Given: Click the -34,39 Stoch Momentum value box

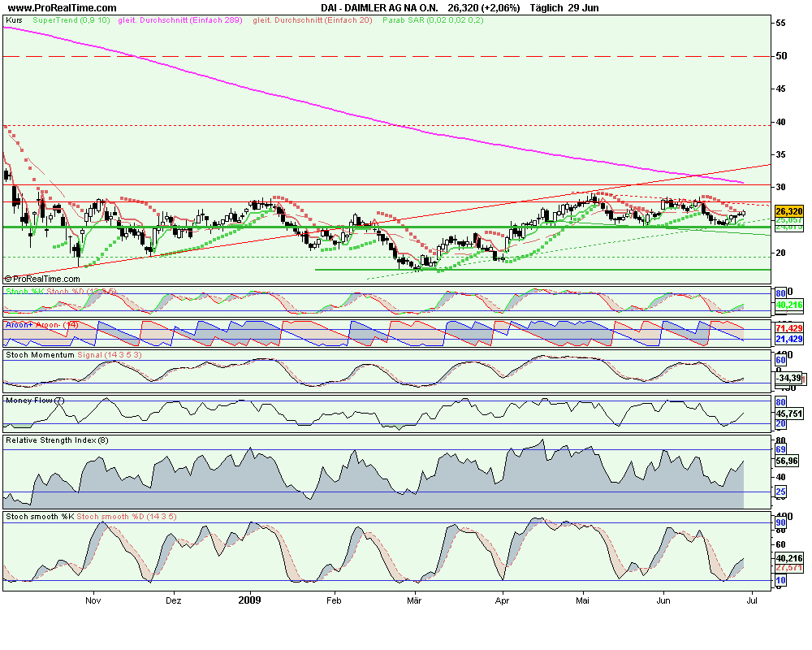Looking at the screenshot, I should click(789, 378).
